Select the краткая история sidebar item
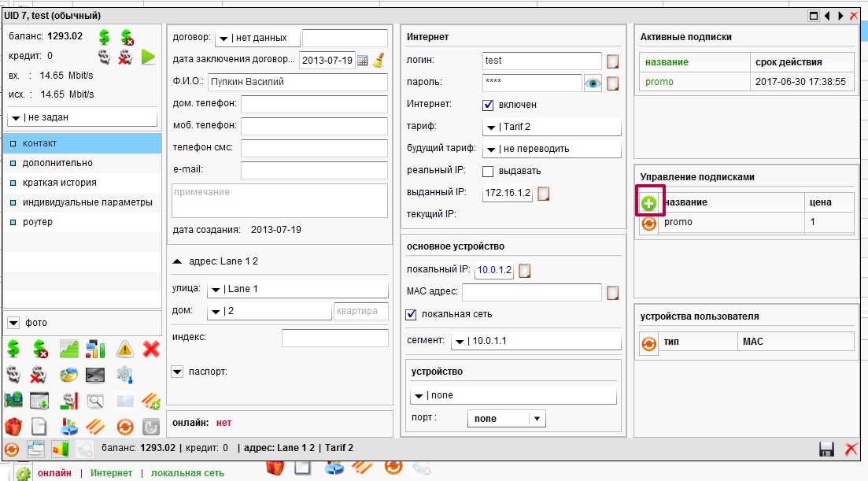This screenshot has height=481, width=868. pyautogui.click(x=60, y=183)
